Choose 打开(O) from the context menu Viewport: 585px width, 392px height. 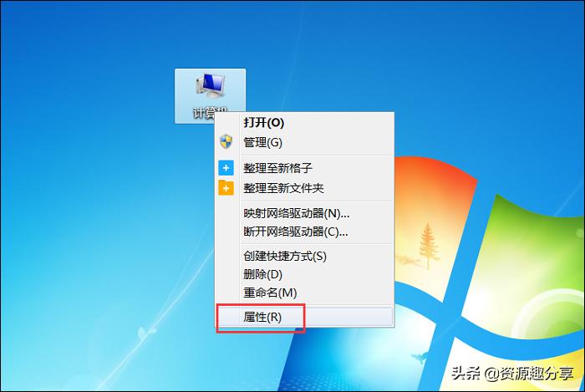[x=304, y=123]
